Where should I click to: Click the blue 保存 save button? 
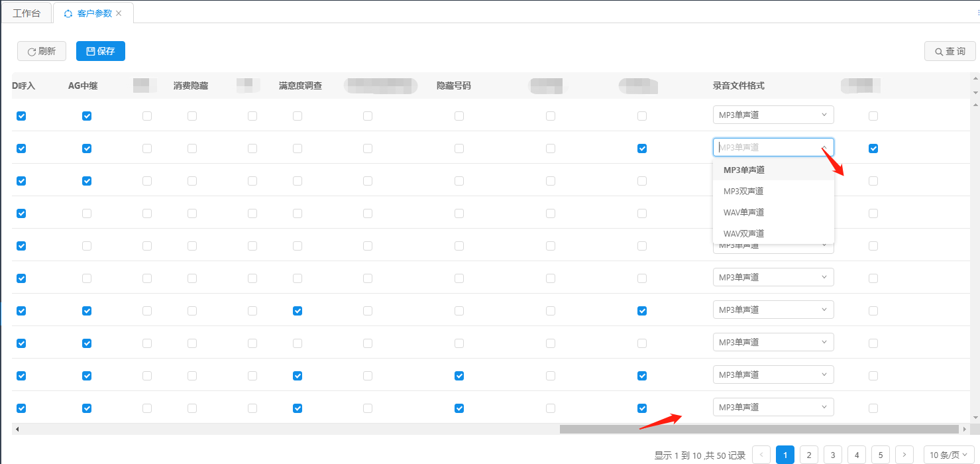[101, 51]
